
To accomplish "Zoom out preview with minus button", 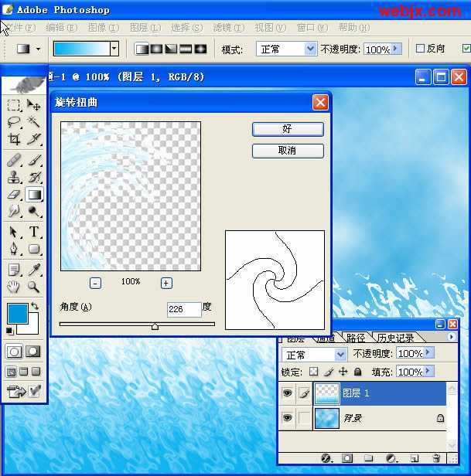I will [95, 284].
